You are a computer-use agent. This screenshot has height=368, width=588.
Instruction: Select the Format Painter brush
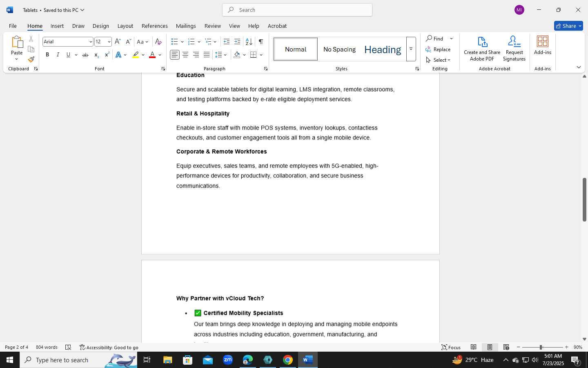coord(31,59)
